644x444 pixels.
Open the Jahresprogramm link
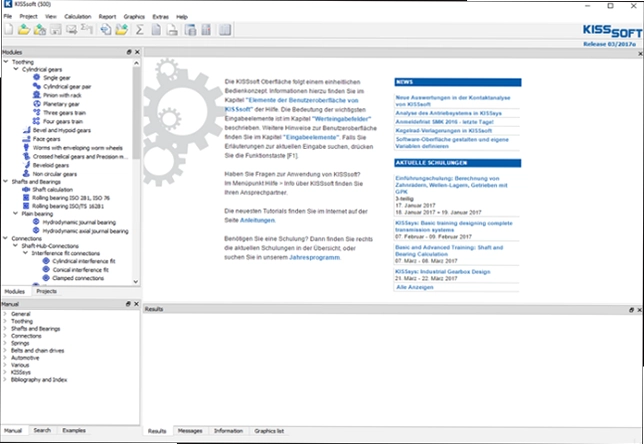point(314,258)
